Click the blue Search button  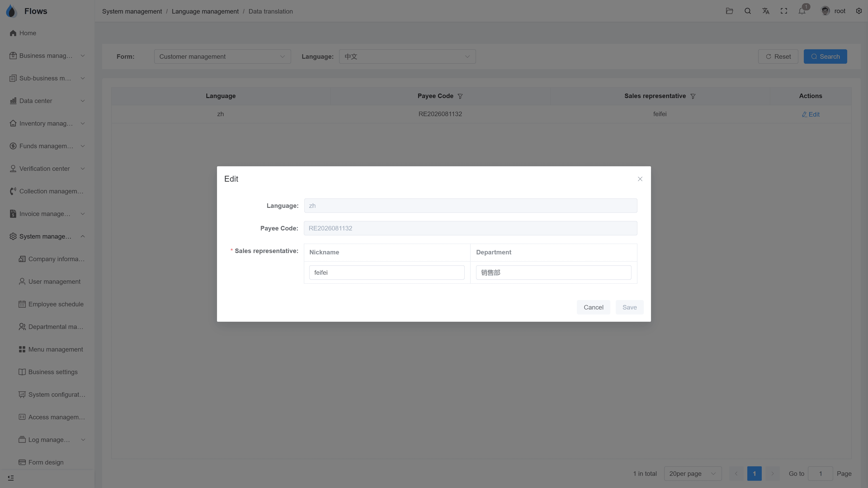tap(825, 56)
